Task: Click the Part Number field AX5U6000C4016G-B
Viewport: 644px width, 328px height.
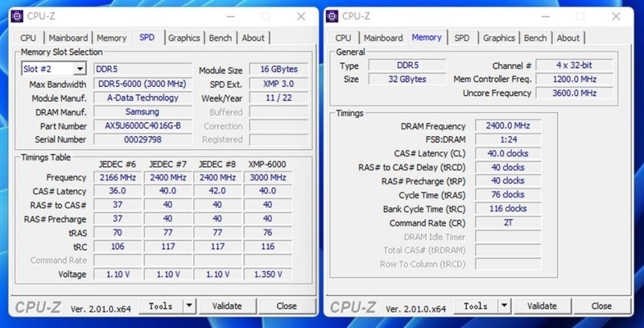Action: point(142,126)
